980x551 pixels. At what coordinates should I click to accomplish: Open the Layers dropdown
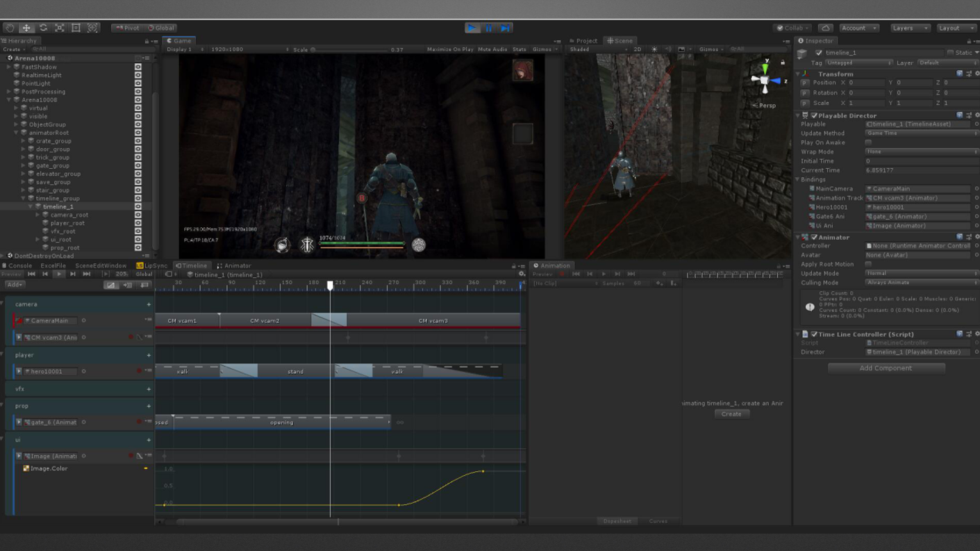tap(910, 28)
